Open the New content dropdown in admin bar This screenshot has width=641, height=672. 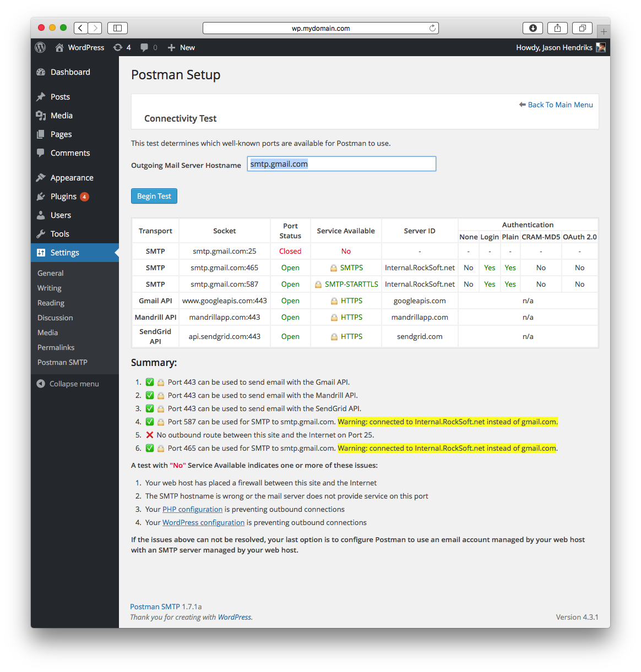pyautogui.click(x=181, y=47)
